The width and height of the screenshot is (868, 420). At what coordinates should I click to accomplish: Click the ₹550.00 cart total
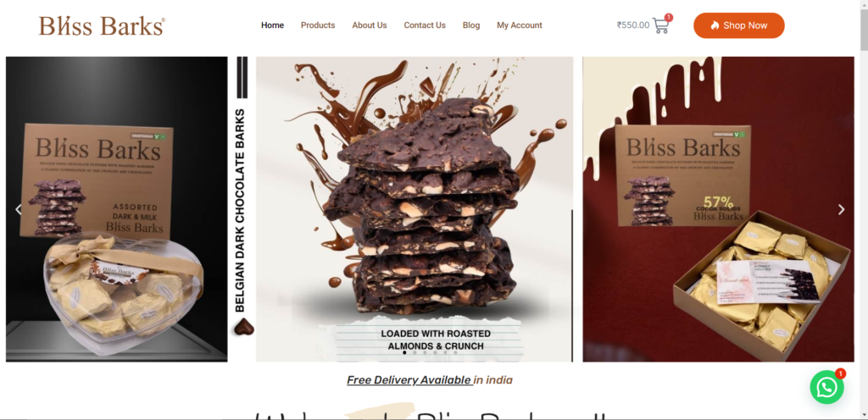633,25
